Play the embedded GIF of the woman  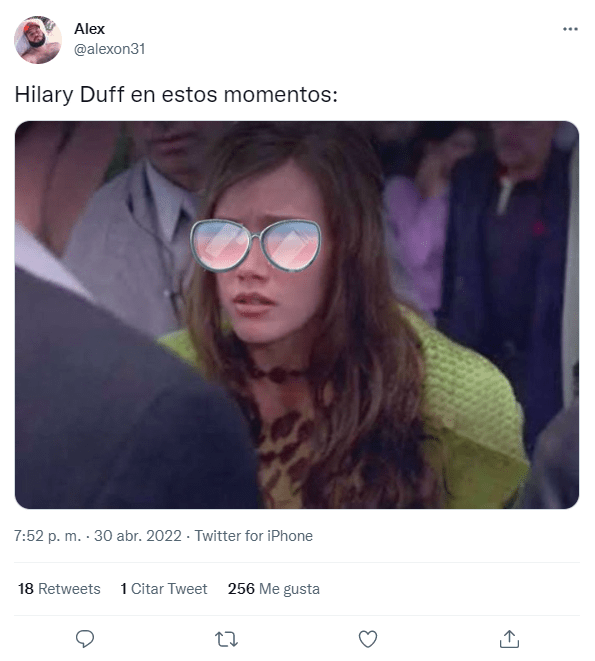(297, 315)
